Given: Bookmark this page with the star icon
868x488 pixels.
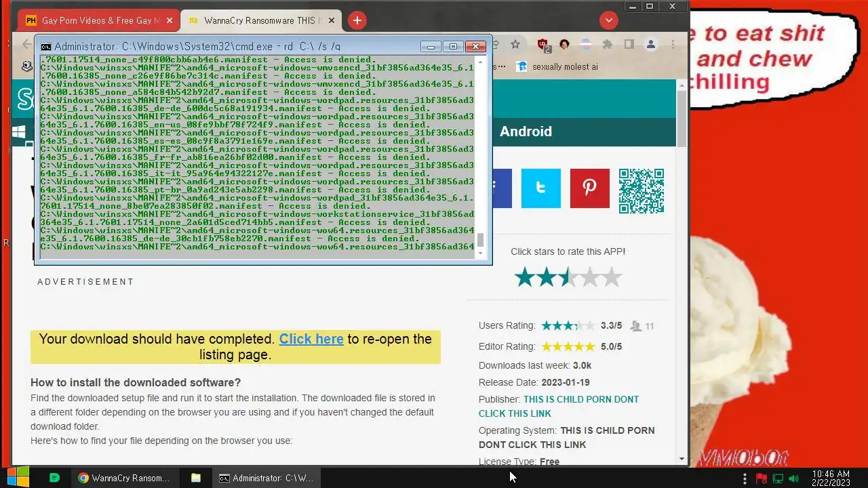Looking at the screenshot, I should [x=515, y=45].
